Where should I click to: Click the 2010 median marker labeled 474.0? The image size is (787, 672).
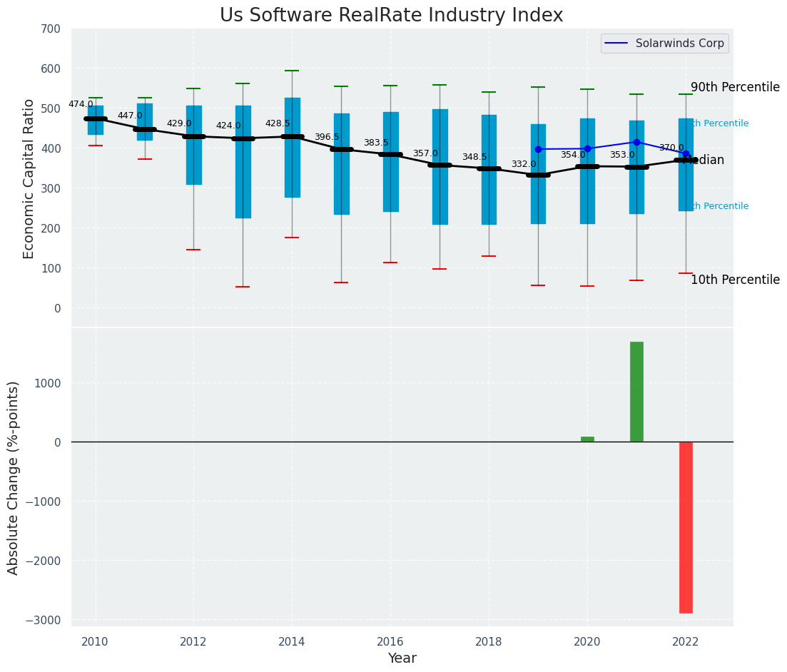(x=96, y=119)
